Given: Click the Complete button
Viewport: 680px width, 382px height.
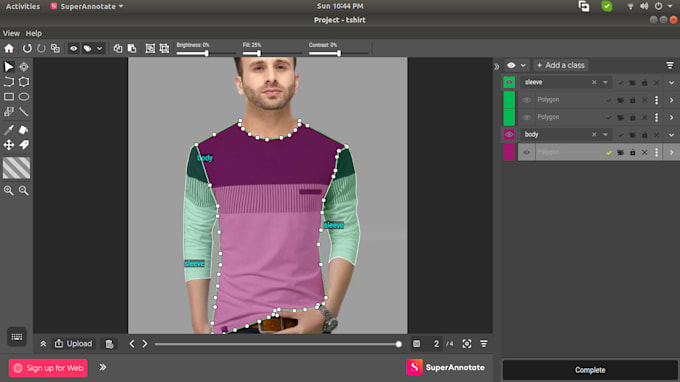Looking at the screenshot, I should pyautogui.click(x=590, y=370).
